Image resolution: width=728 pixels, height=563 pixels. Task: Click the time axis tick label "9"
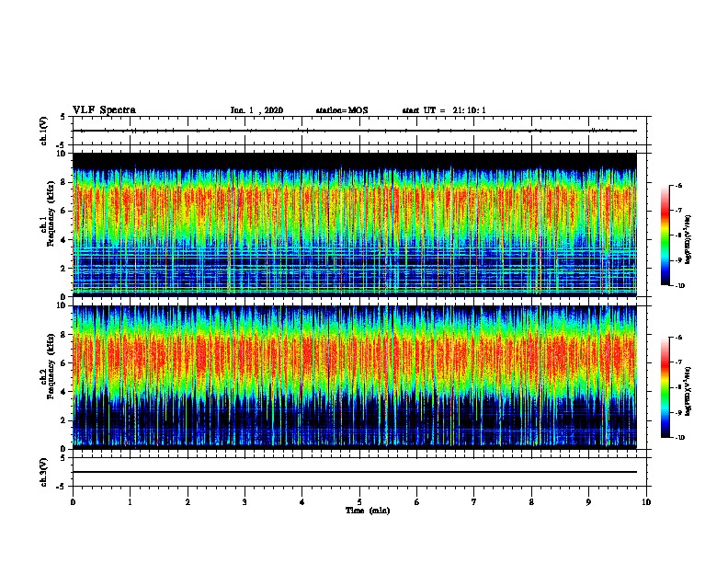coord(588,502)
